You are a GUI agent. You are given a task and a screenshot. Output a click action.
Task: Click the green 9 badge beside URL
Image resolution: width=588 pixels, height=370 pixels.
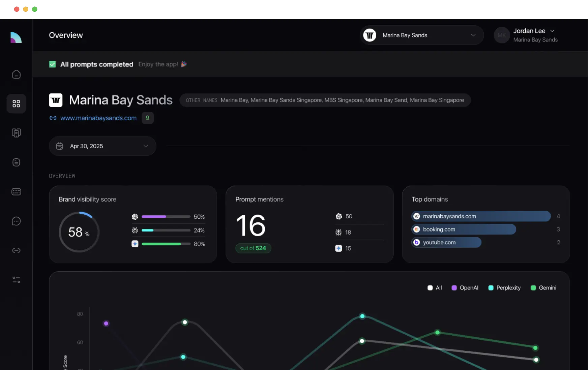point(148,118)
